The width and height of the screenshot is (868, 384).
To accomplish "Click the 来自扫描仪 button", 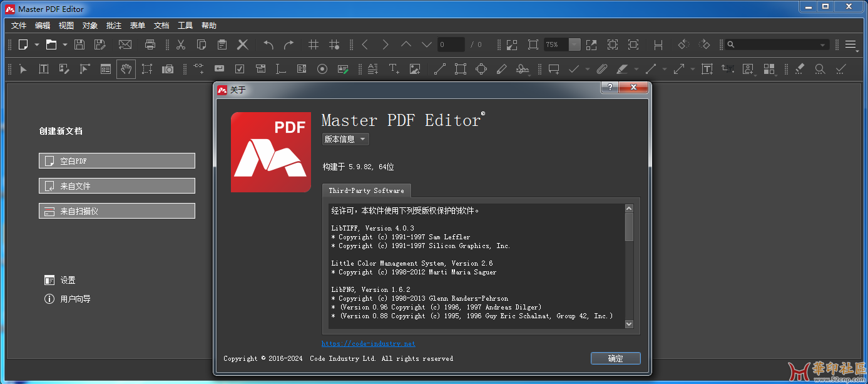I will coord(117,211).
